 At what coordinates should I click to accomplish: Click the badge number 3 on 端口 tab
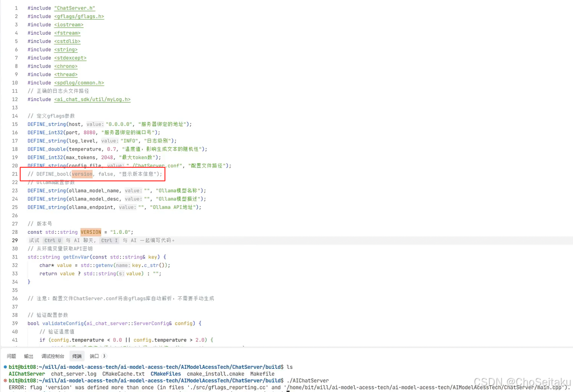(x=104, y=356)
